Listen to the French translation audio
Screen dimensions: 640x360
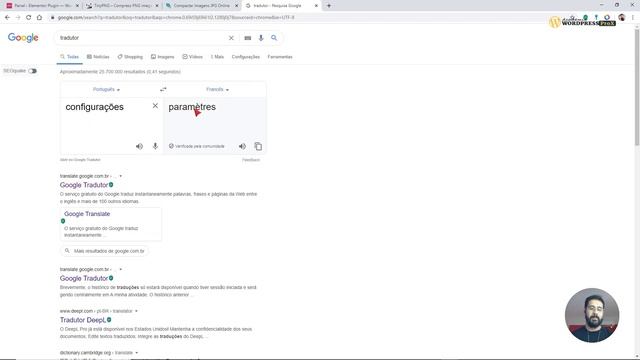tap(242, 146)
